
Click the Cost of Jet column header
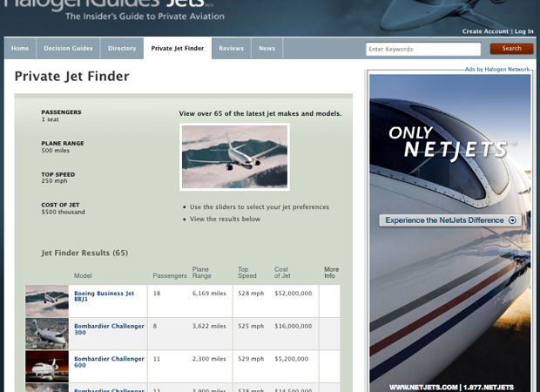[282, 273]
